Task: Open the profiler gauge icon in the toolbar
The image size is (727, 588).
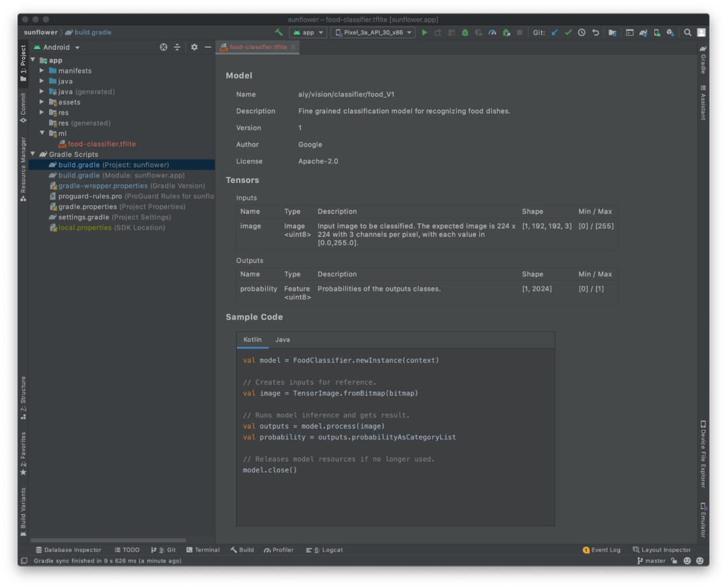Action: click(x=492, y=32)
